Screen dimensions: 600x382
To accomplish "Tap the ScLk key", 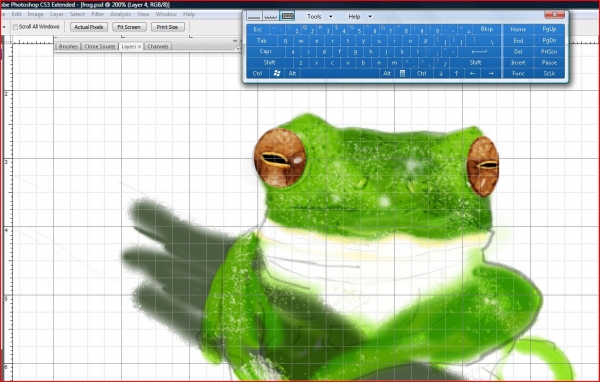I will [x=549, y=73].
